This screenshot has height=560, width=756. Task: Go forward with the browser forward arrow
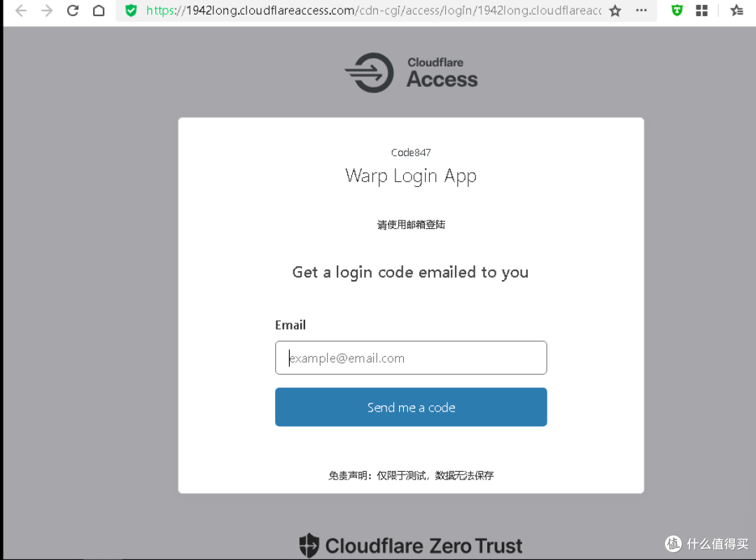click(47, 10)
